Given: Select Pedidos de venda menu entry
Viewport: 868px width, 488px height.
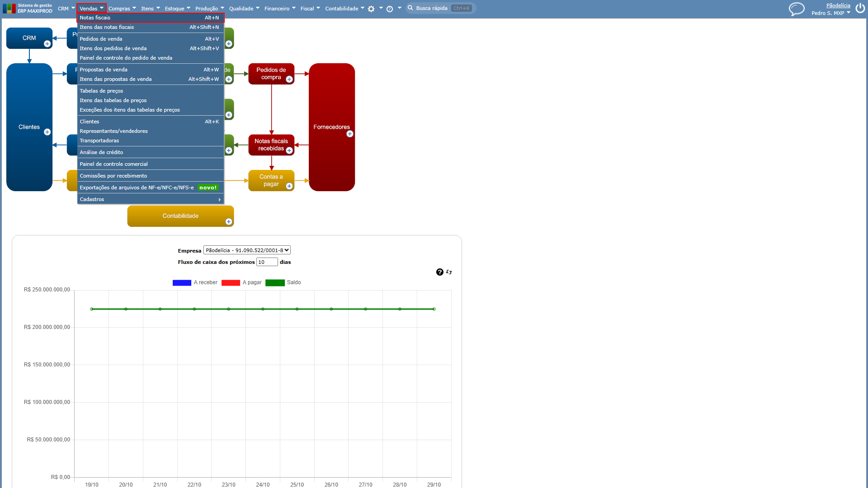Looking at the screenshot, I should 151,39.
